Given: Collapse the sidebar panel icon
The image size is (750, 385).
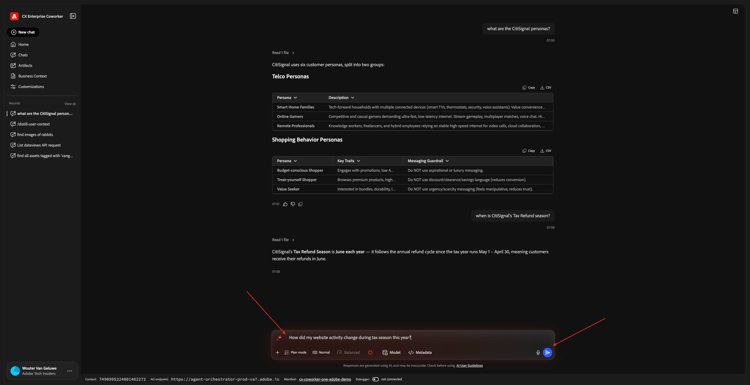Looking at the screenshot, I should [73, 16].
